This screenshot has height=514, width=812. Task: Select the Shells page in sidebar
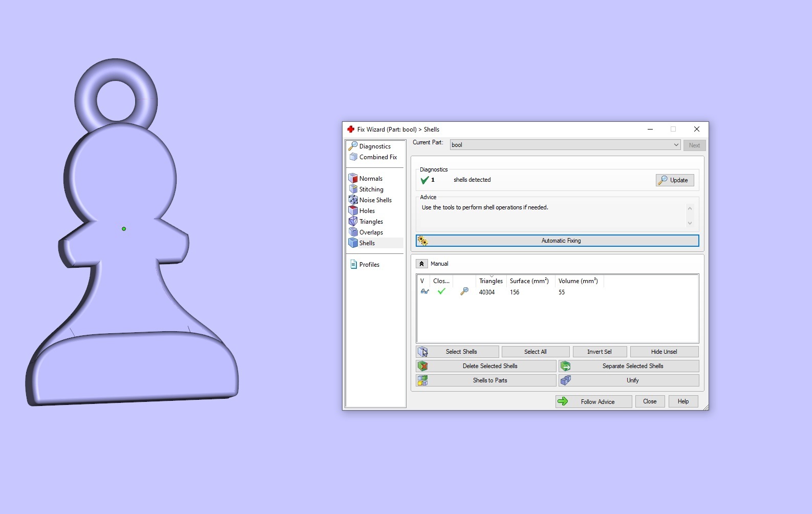(x=367, y=243)
